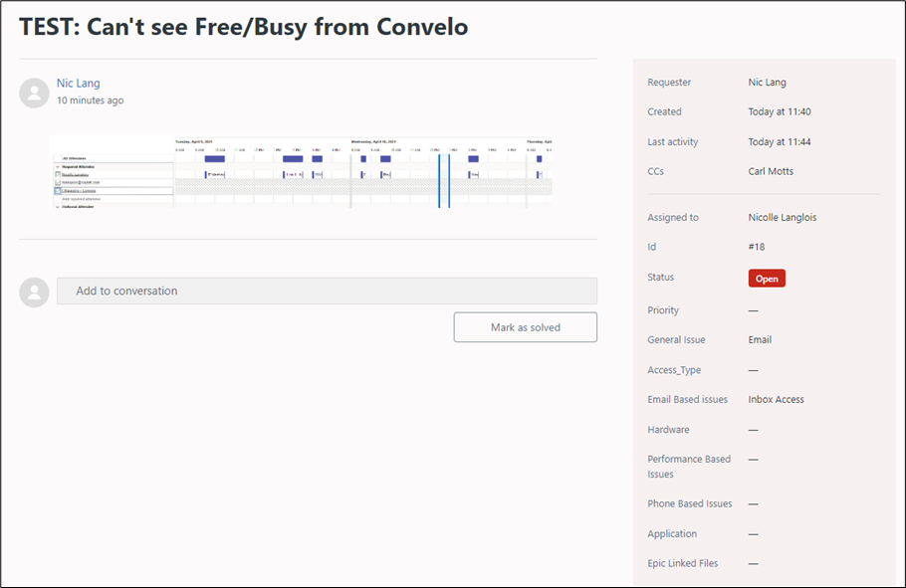Open the attached calendar screenshot thumbnail
906x588 pixels.
pos(301,171)
